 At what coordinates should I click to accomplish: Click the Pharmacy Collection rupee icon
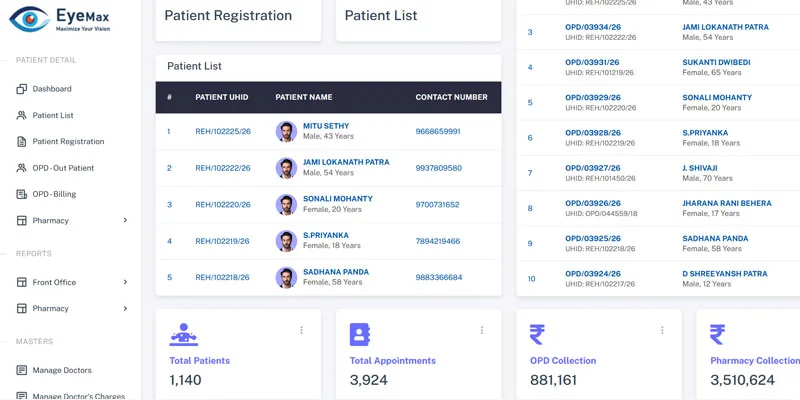[717, 335]
